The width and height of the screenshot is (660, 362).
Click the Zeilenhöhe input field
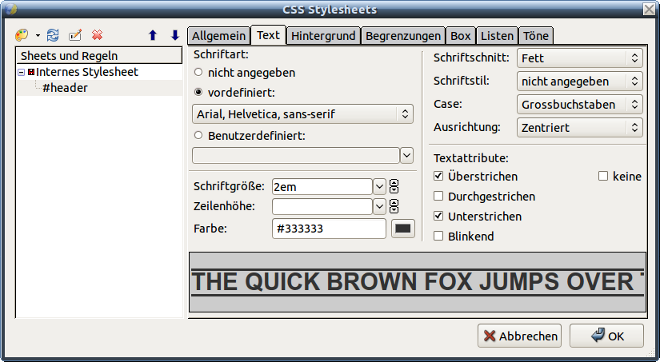(322, 206)
